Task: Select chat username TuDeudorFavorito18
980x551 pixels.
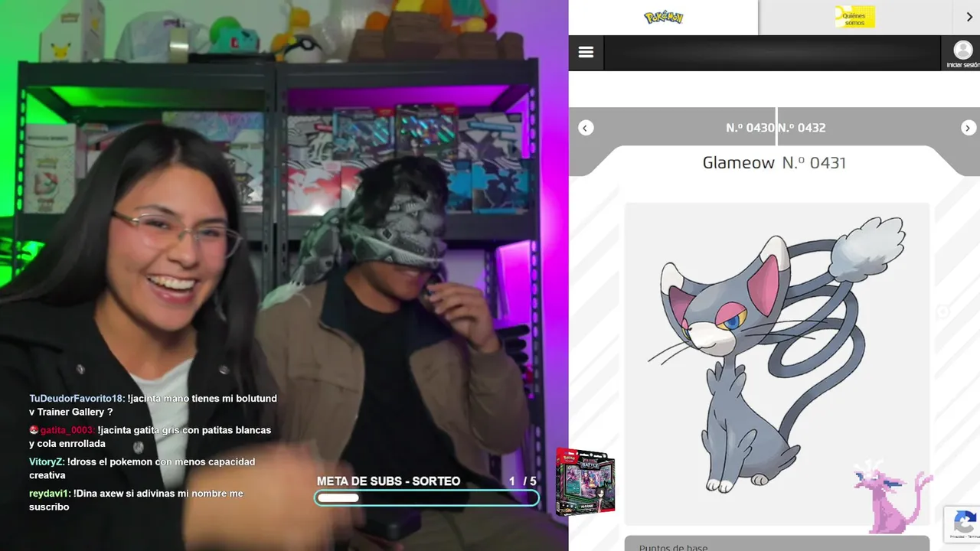Action: pos(77,399)
